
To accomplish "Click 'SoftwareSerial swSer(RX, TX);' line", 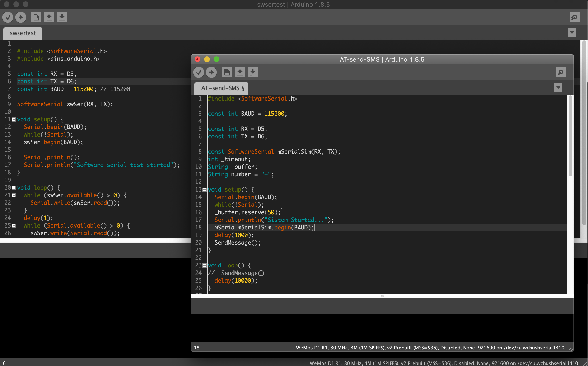I will pos(65,104).
